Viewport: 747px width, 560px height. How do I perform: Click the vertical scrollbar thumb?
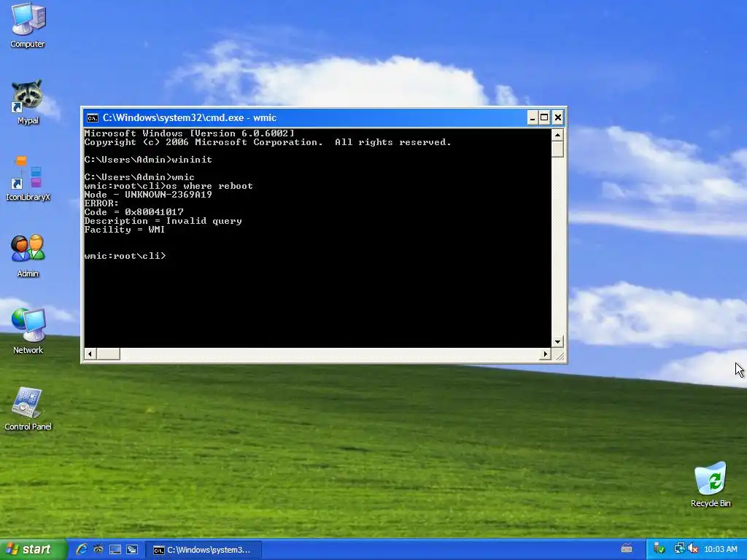point(557,149)
